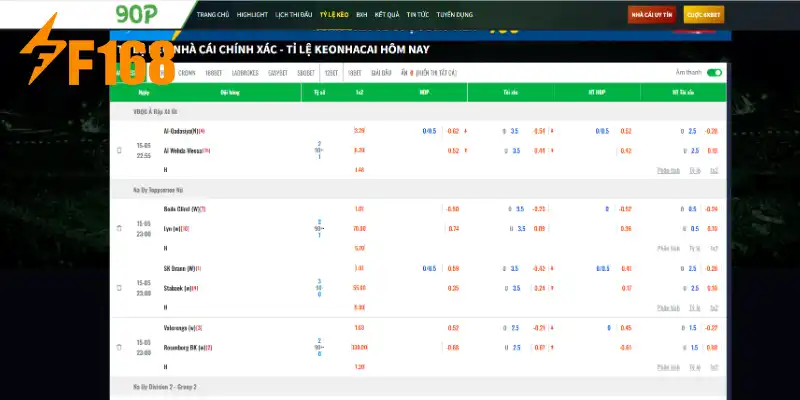Click the Valerenga (w) team name
800x400 pixels.
(x=179, y=328)
